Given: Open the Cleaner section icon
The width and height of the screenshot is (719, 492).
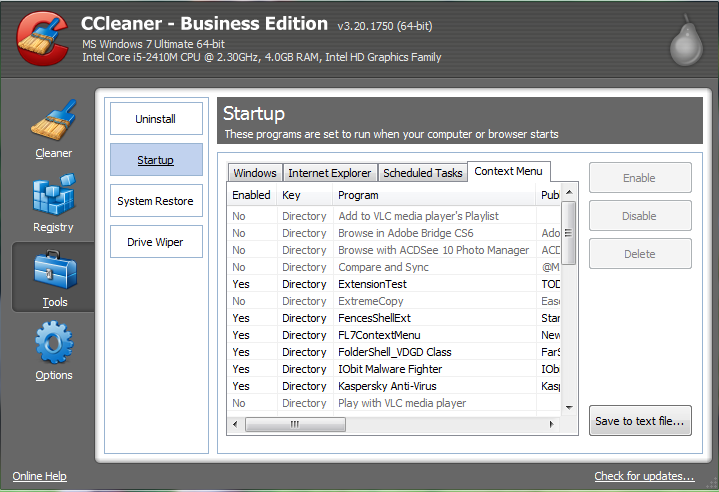Looking at the screenshot, I should (53, 120).
